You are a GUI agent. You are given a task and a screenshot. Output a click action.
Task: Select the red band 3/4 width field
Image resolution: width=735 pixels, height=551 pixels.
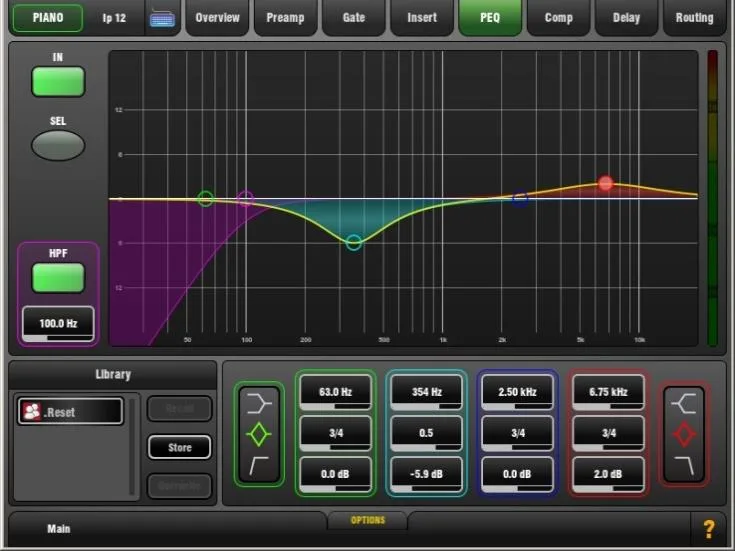pos(608,433)
